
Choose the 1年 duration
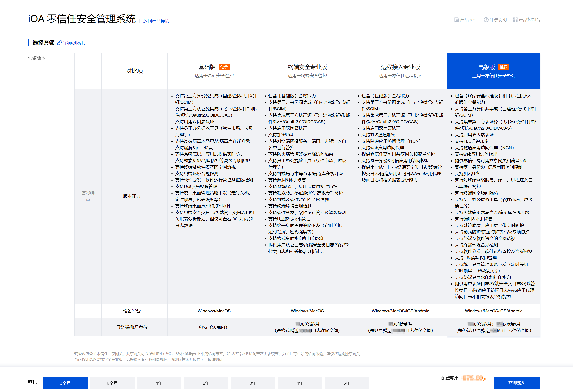click(x=159, y=383)
